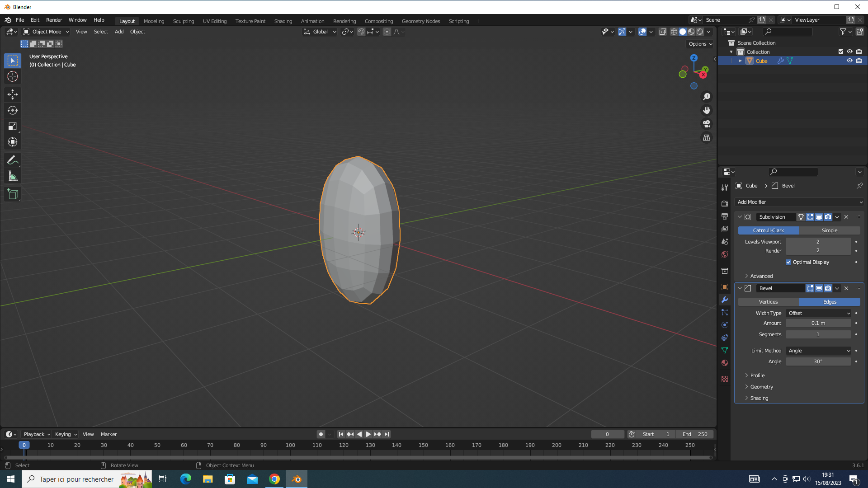This screenshot has width=868, height=488.
Task: Jump to the timeline end frame
Action: (x=387, y=434)
